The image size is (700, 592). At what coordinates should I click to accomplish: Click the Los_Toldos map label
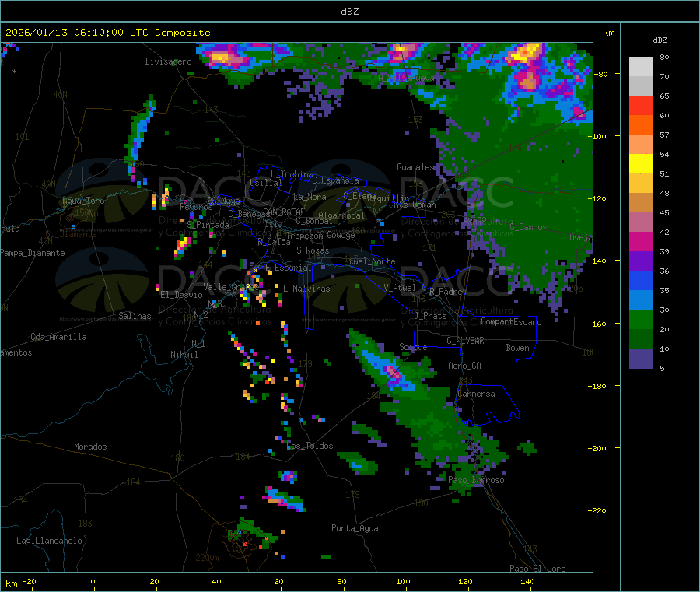tap(310, 446)
